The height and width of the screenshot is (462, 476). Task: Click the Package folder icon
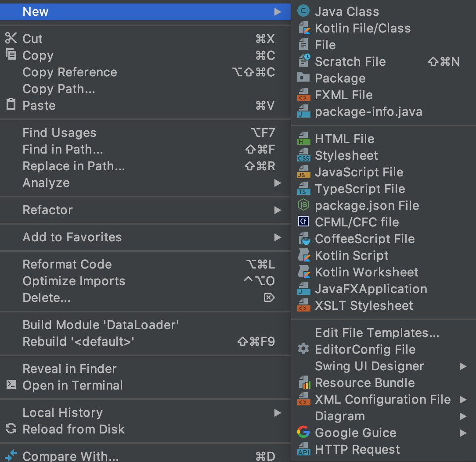[303, 78]
